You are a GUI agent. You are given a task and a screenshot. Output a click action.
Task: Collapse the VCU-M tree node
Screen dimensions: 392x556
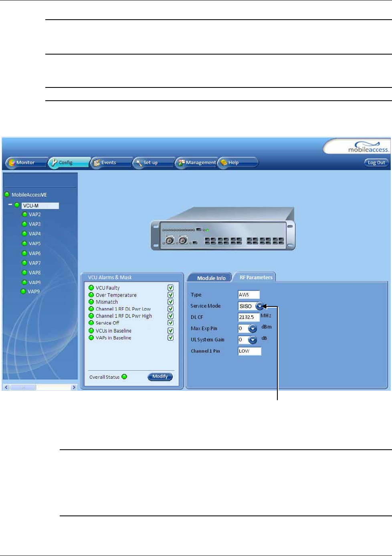click(x=10, y=205)
